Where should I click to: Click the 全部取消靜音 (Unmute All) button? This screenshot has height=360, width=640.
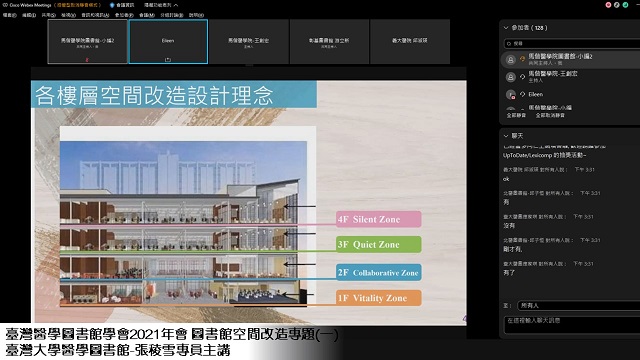click(x=550, y=116)
